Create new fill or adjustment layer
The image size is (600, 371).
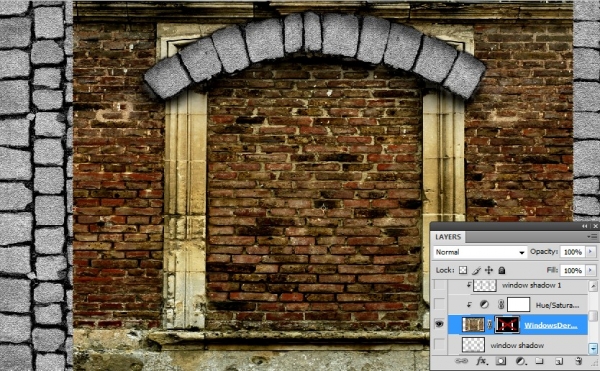point(520,361)
